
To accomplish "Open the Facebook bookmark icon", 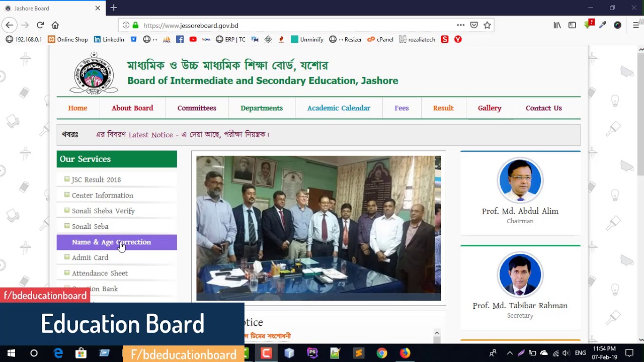I will 180,39.
